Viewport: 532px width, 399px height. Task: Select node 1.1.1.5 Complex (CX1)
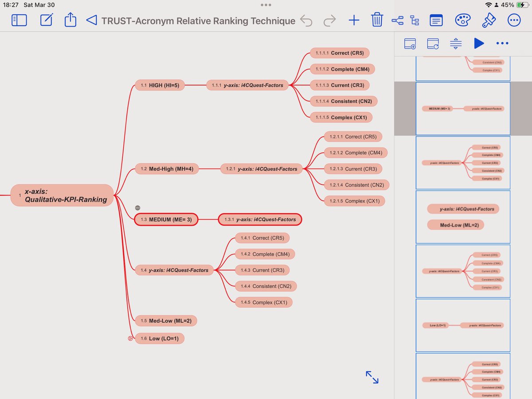pos(341,117)
